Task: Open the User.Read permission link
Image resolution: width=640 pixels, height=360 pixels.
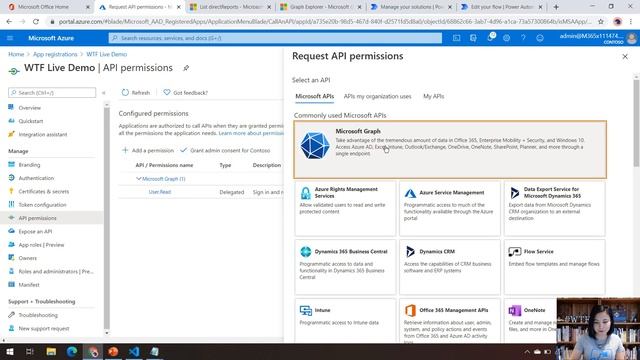Action: pos(160,192)
